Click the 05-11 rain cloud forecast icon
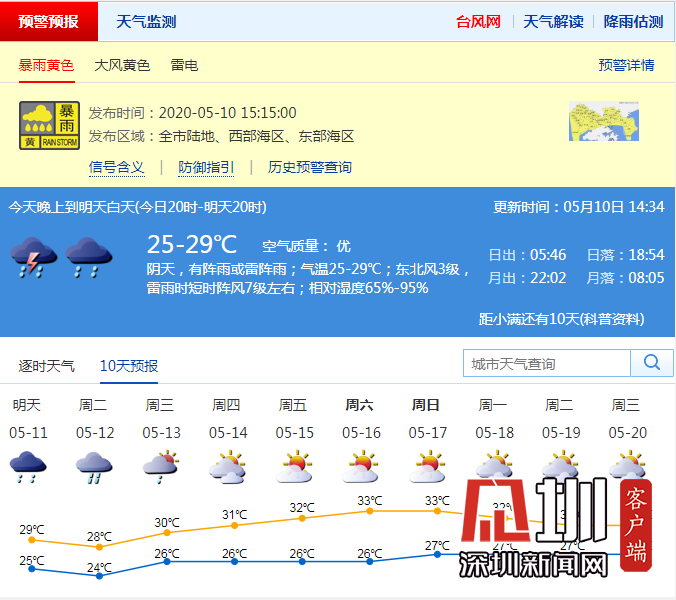 pos(28,467)
